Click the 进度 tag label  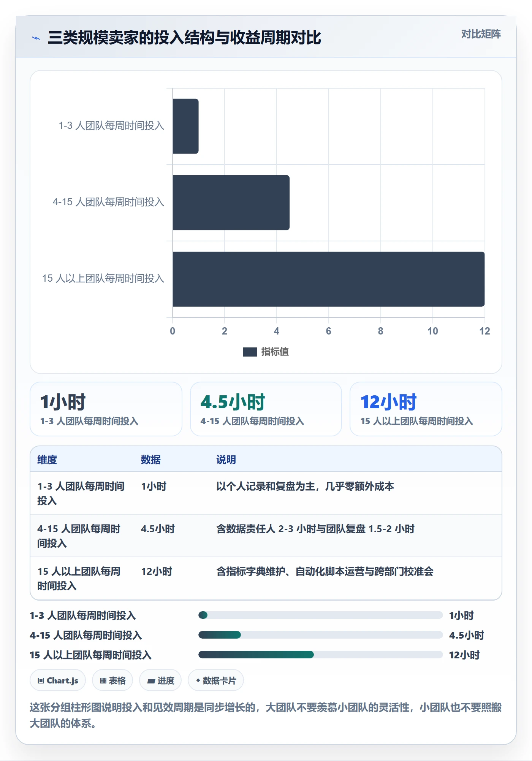pyautogui.click(x=166, y=680)
